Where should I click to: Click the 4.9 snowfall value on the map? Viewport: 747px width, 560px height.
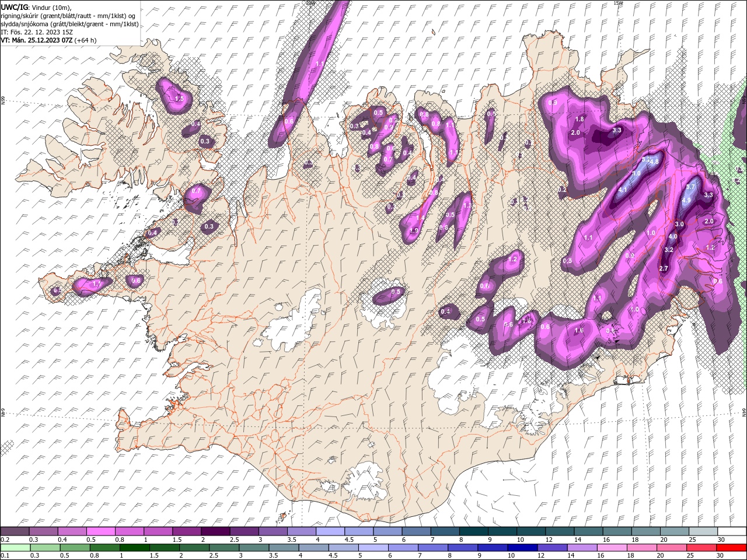pyautogui.click(x=686, y=200)
